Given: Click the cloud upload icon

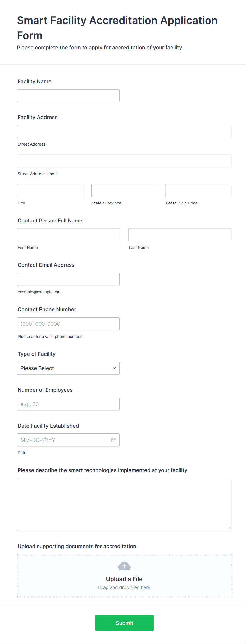Looking at the screenshot, I should coord(124,566).
